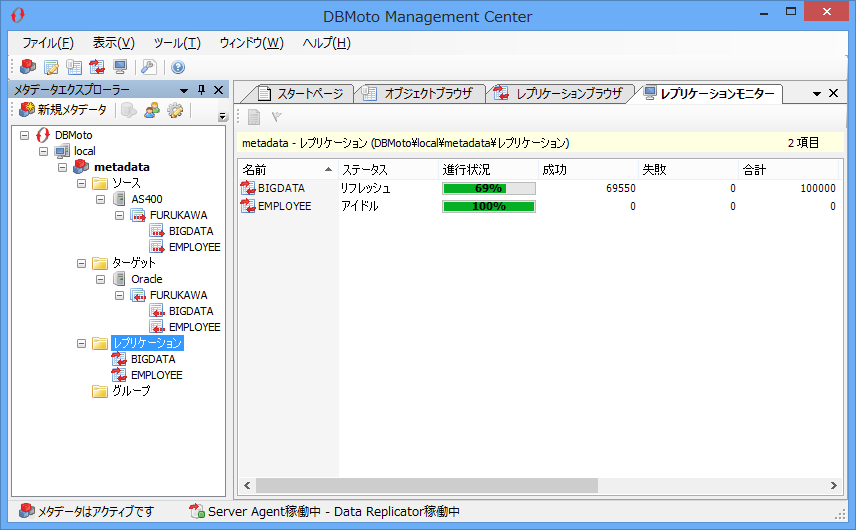Select DBMoto root in tree
Screen dimensions: 856x530
click(x=73, y=135)
